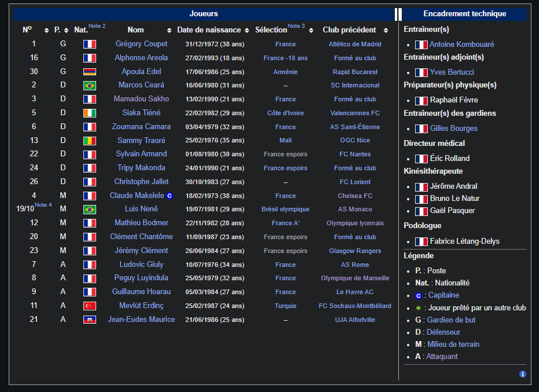The image size is (539, 392).
Task: Click the Ivory Coast flag for Siaka Tiéné
Action: pyautogui.click(x=90, y=113)
